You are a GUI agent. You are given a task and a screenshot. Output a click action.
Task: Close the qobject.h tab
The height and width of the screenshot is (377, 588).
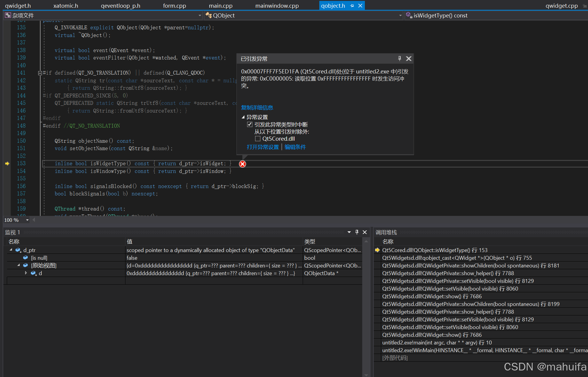click(x=360, y=6)
